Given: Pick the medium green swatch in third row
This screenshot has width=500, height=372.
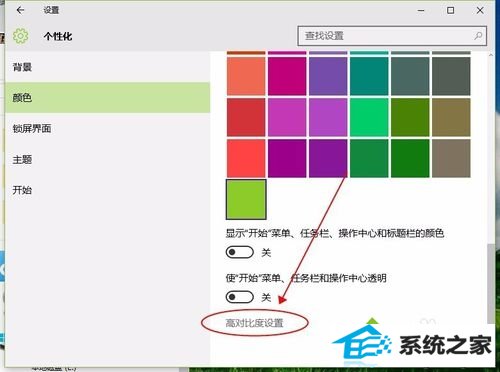Looking at the screenshot, I should (x=369, y=158).
